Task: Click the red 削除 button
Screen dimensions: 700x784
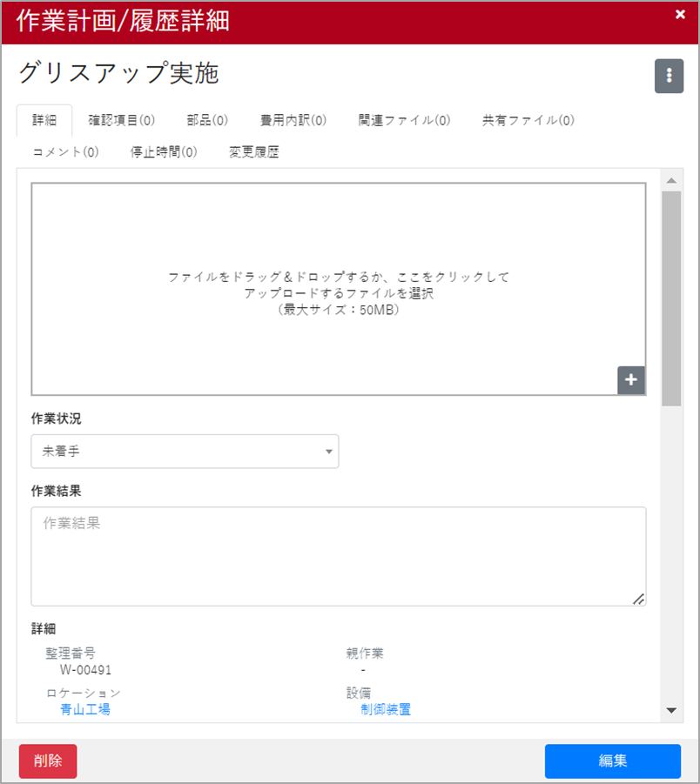Action: [48, 761]
